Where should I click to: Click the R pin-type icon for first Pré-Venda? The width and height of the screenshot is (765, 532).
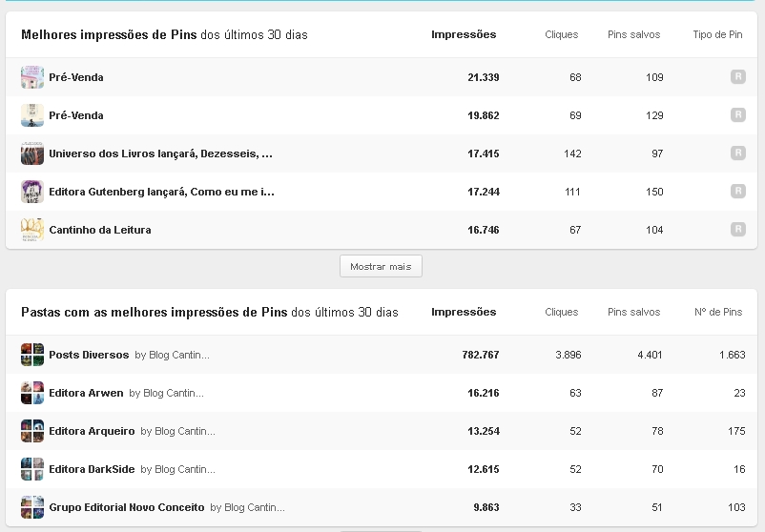tap(737, 76)
